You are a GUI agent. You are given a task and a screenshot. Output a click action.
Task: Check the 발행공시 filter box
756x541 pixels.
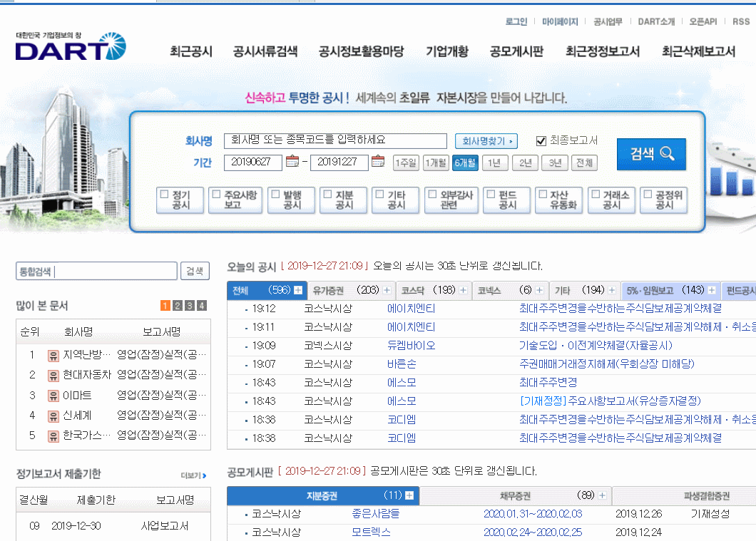[x=275, y=194]
